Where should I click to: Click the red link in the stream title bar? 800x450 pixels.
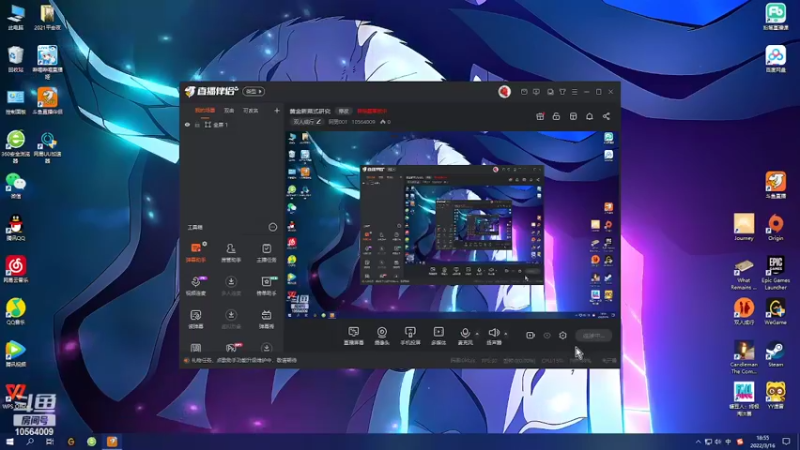click(372, 111)
